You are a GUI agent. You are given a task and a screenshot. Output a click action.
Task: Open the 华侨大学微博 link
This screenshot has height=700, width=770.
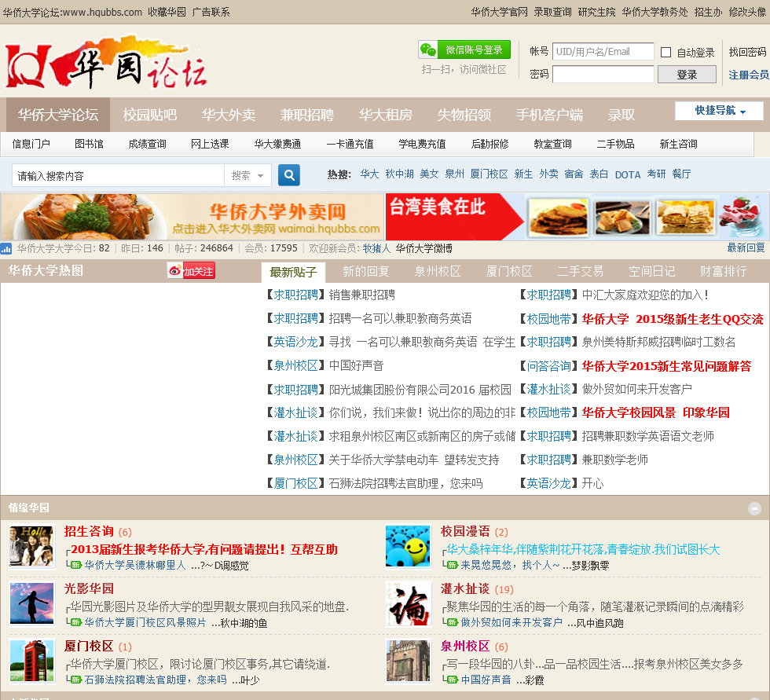[423, 248]
